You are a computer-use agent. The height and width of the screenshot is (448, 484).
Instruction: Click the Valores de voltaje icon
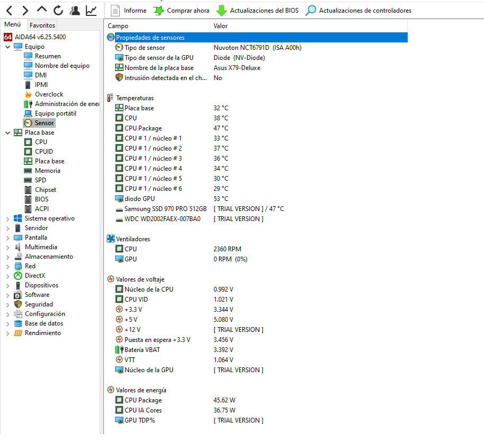[x=110, y=279]
